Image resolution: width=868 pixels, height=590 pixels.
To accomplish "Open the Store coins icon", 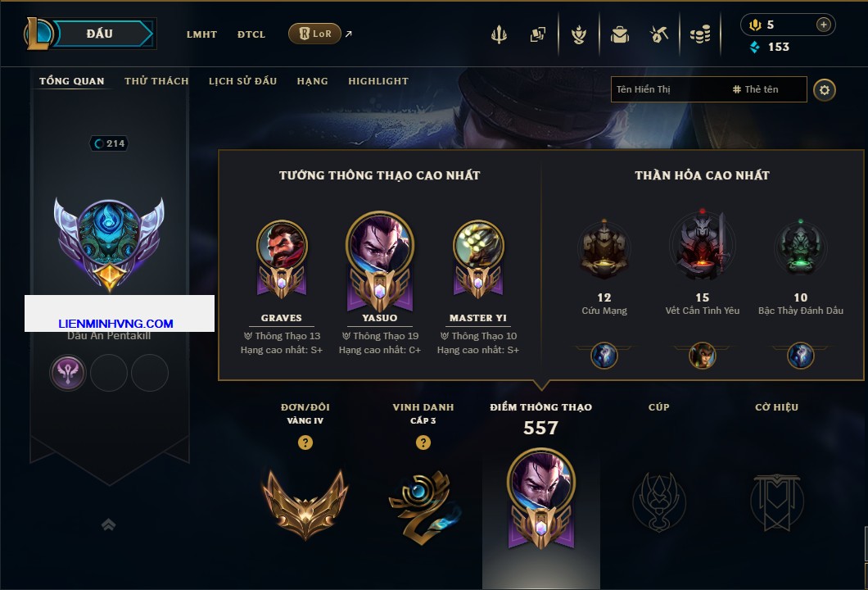I will pyautogui.click(x=699, y=34).
